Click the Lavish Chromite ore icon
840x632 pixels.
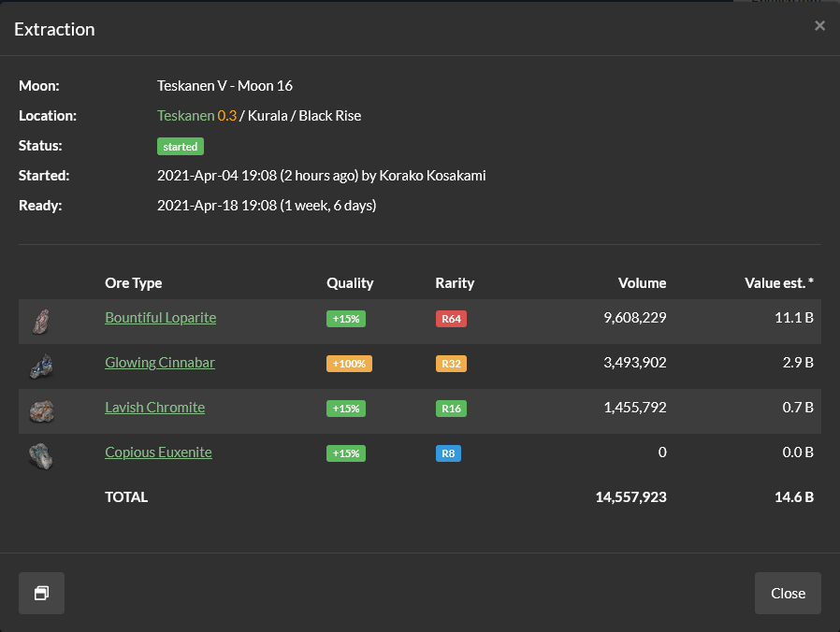click(41, 410)
